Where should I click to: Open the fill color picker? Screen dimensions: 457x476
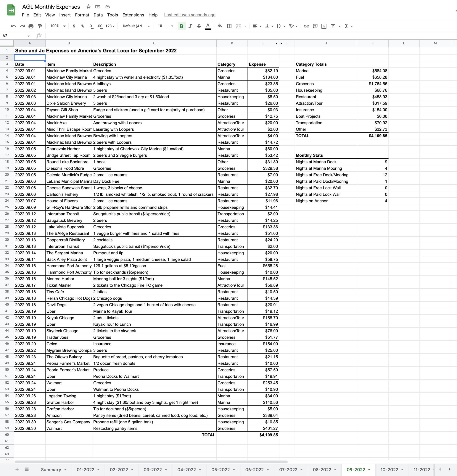220,26
